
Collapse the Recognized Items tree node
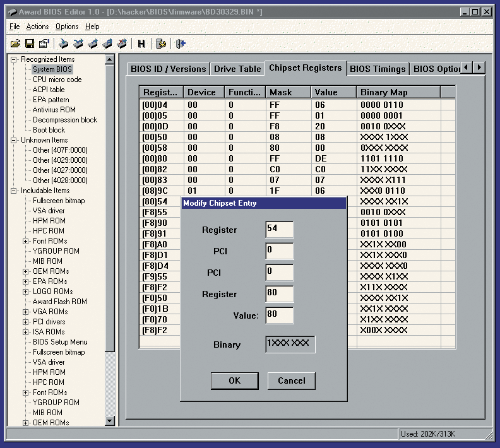[x=13, y=59]
